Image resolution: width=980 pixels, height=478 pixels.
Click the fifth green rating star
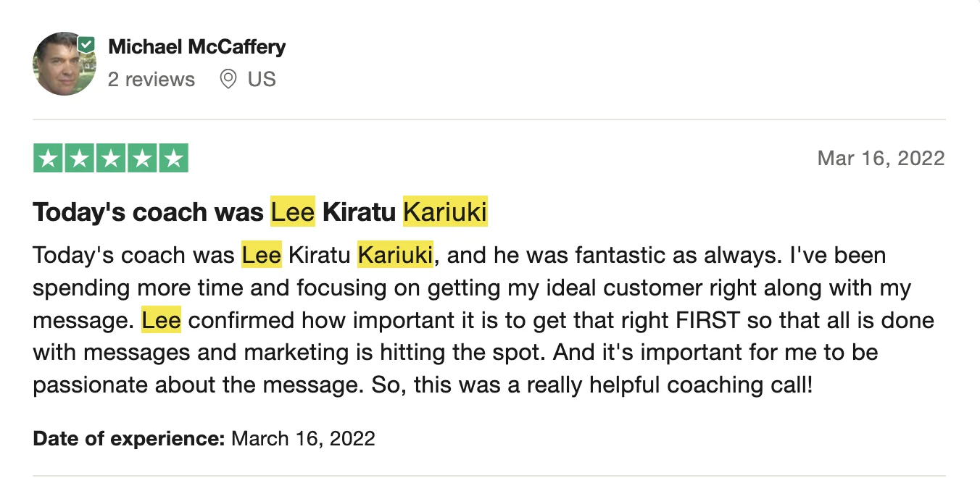coord(173,159)
